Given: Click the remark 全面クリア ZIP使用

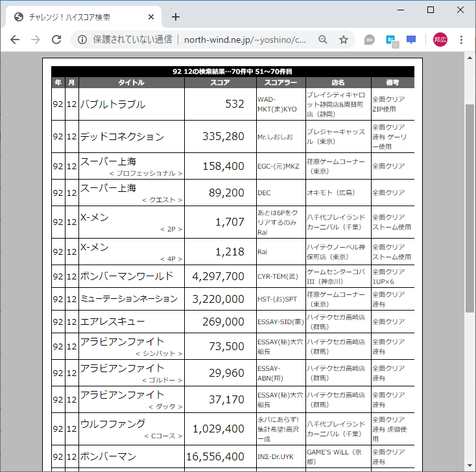Looking at the screenshot, I should (x=388, y=104).
